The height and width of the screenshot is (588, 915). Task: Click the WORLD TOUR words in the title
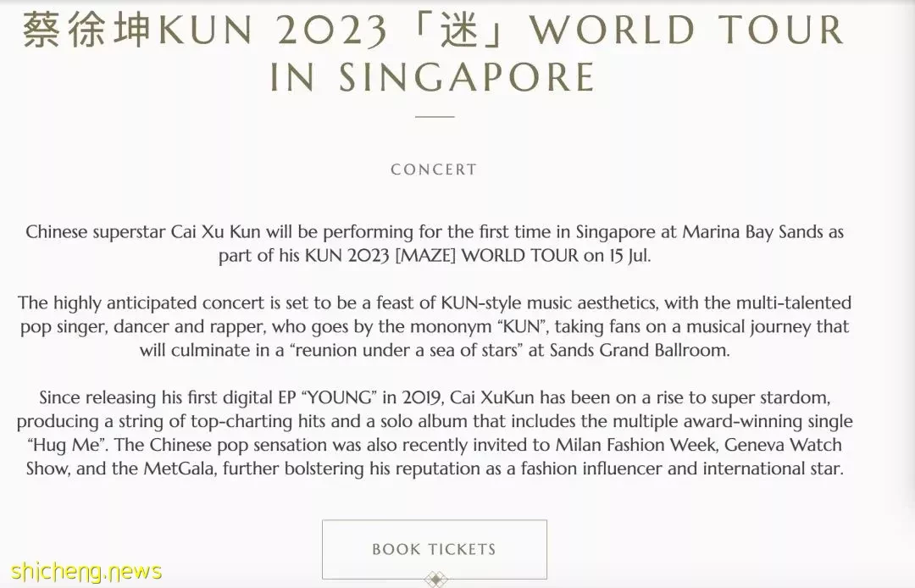coord(687,29)
